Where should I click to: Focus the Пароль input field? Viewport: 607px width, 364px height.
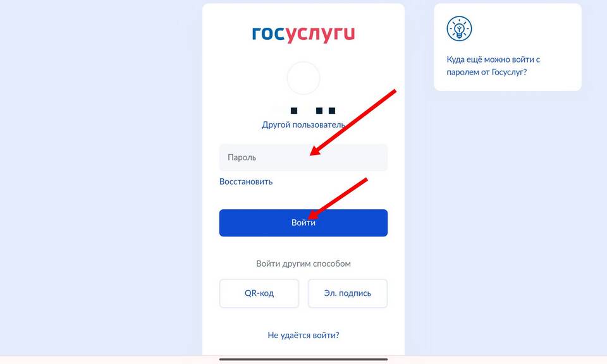point(303,157)
